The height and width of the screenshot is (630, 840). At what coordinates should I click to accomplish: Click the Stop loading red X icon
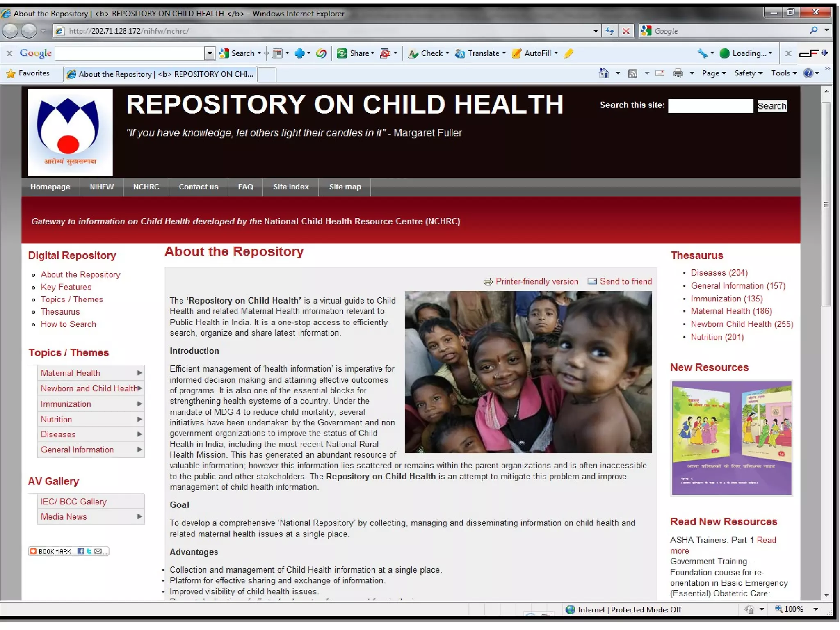[626, 31]
